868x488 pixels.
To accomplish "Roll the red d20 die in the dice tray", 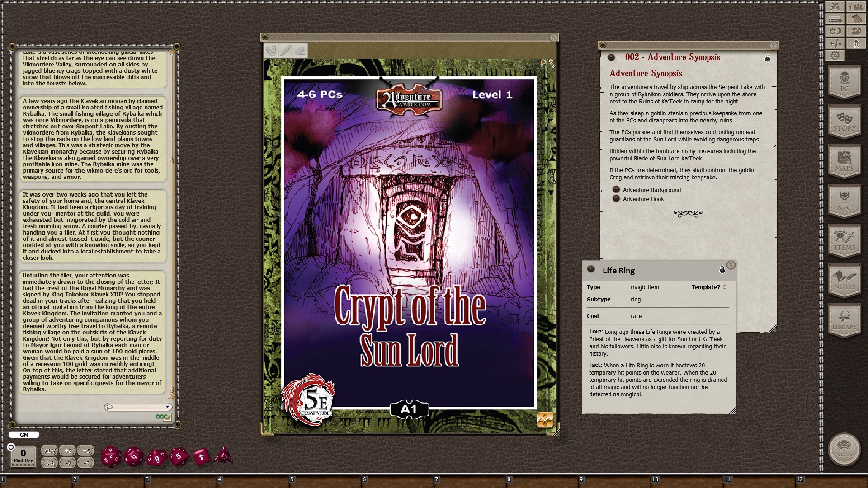I will (111, 457).
